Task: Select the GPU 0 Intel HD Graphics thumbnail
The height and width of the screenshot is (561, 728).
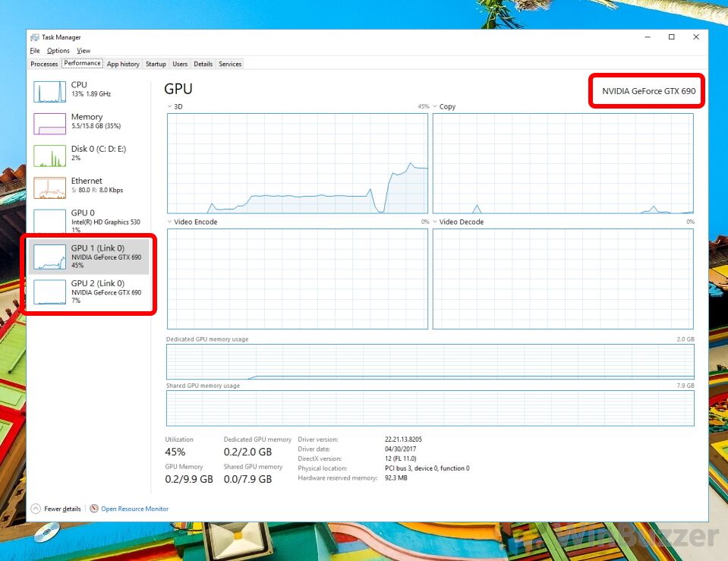Action: (49, 220)
